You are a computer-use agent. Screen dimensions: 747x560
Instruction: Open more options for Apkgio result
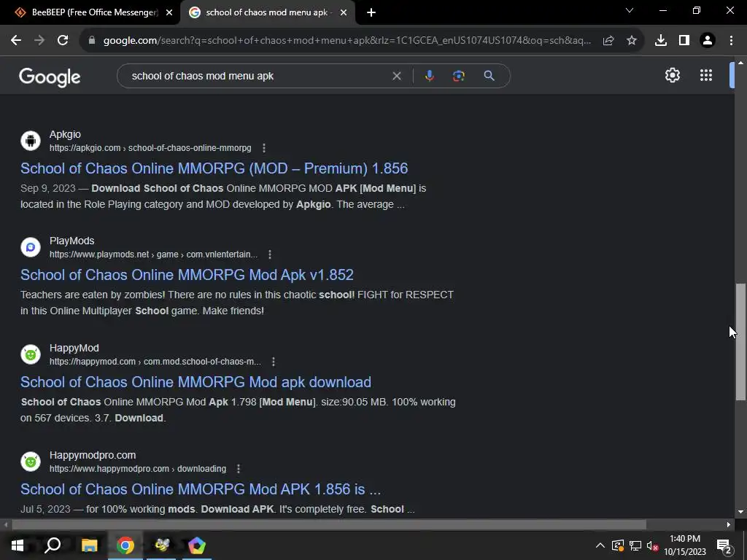tap(264, 148)
